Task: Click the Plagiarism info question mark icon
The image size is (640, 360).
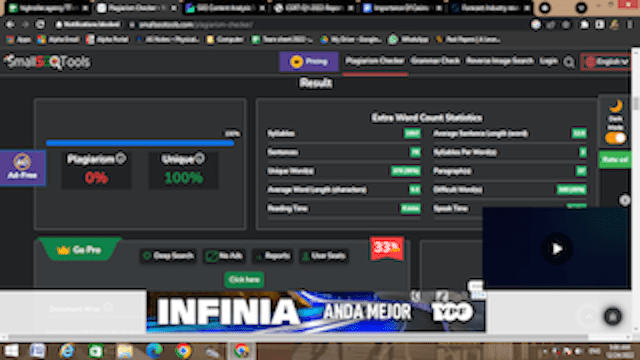Action: click(x=120, y=158)
